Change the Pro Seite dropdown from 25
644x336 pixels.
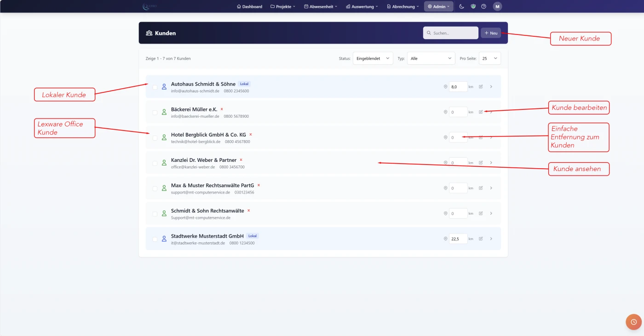click(x=489, y=58)
